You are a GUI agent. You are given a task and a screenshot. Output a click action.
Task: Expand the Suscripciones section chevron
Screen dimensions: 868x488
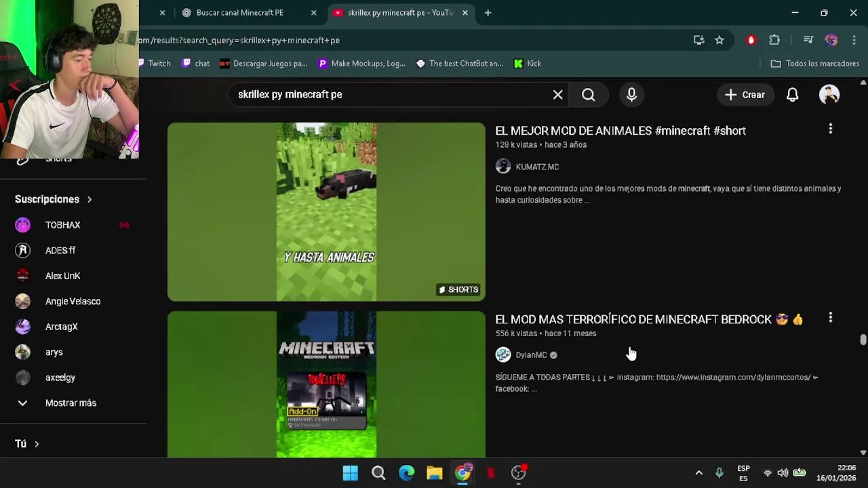pos(89,199)
